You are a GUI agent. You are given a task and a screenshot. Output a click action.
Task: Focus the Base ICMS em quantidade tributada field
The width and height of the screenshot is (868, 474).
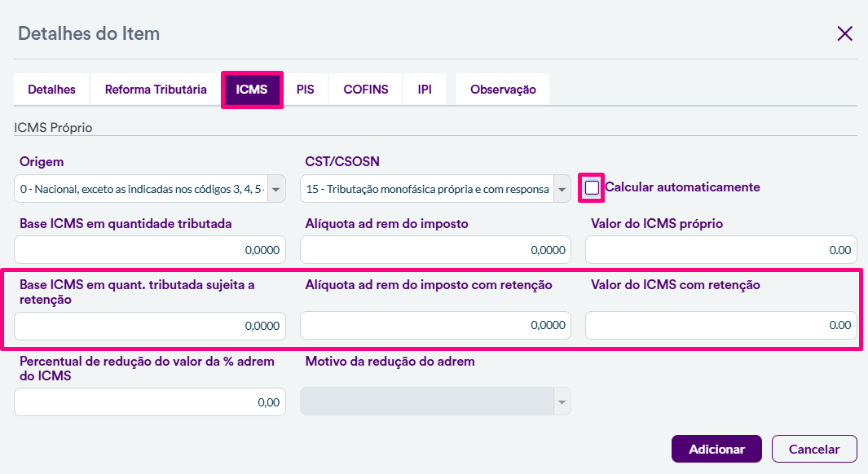[150, 250]
